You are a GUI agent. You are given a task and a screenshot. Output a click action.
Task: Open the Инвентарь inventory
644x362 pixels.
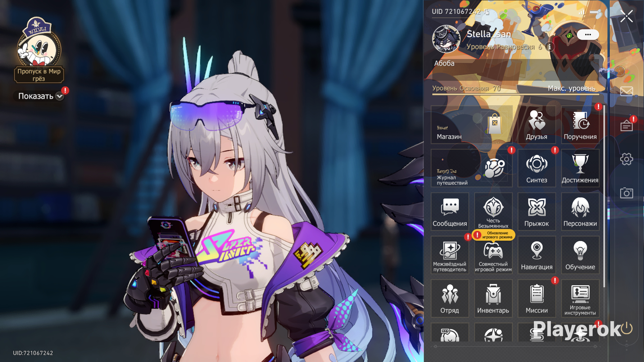coord(493,299)
